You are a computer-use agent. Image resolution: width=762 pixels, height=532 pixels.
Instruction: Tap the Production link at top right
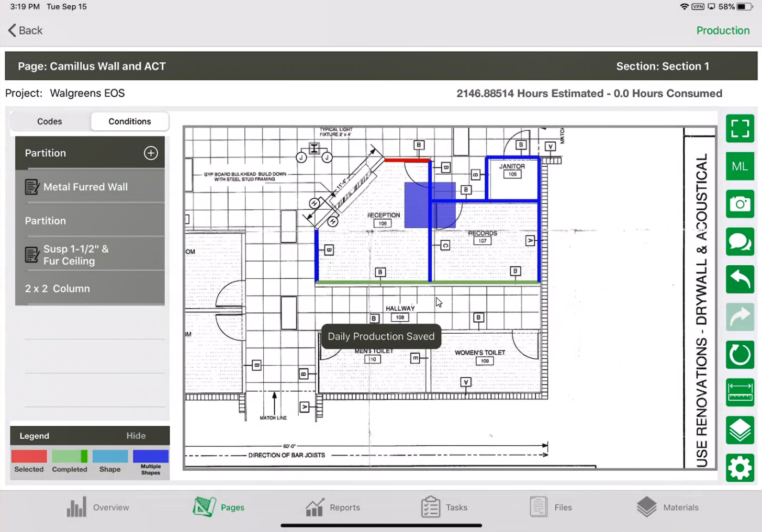[723, 30]
